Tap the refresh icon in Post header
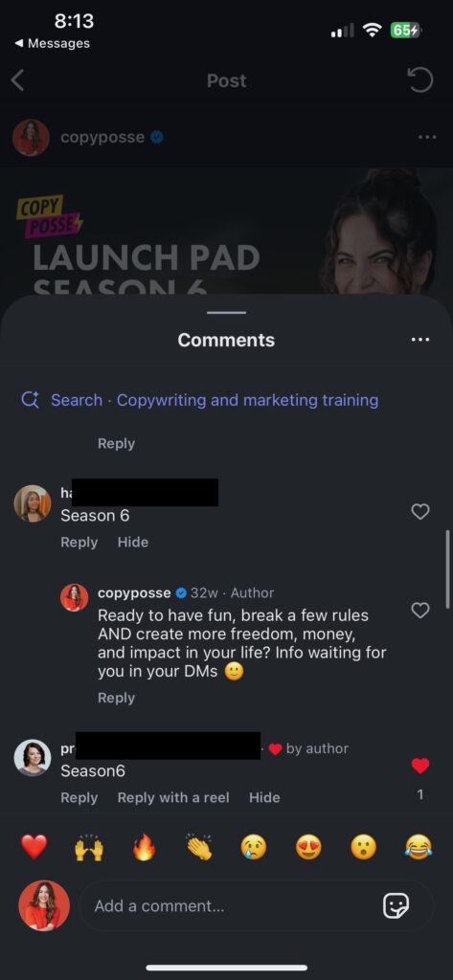Viewport: 453px width, 980px height. coord(419,80)
